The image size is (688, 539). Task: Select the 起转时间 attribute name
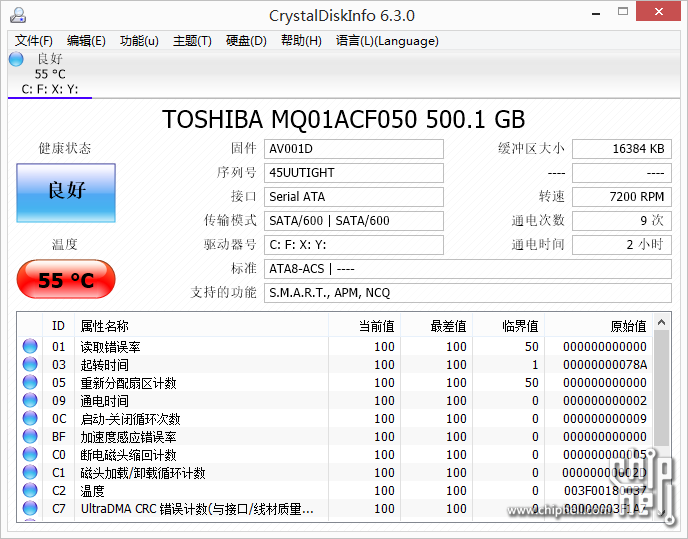(104, 365)
